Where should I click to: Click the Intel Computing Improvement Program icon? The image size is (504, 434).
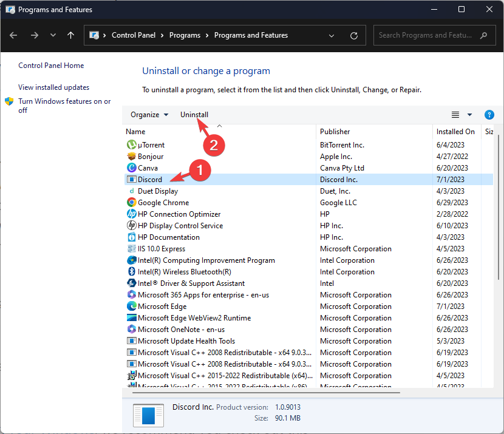(x=131, y=260)
